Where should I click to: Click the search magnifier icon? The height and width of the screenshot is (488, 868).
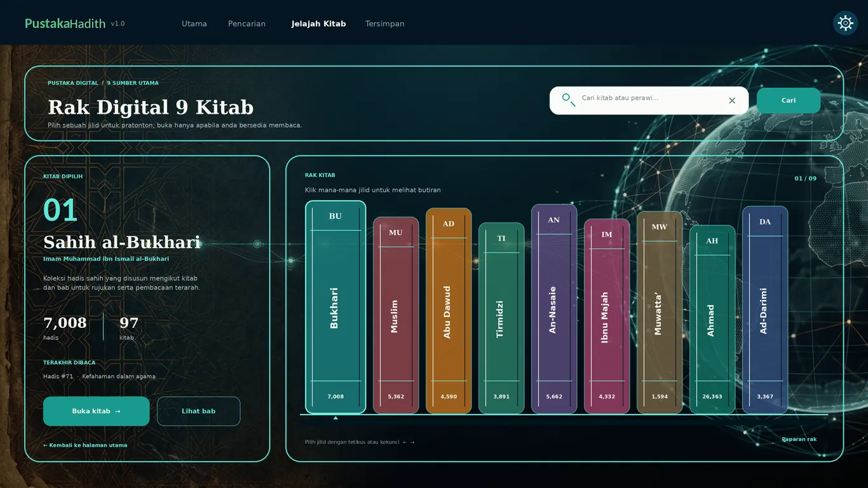point(568,100)
